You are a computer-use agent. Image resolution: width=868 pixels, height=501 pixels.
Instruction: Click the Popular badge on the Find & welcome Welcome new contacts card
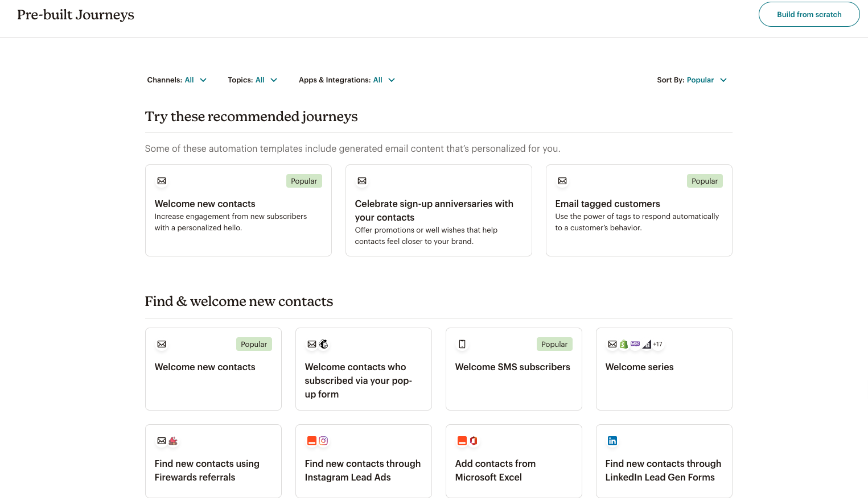tap(254, 344)
